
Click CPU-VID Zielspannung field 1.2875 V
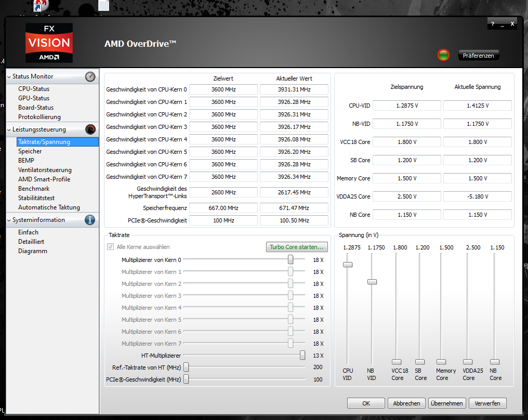[x=407, y=106]
